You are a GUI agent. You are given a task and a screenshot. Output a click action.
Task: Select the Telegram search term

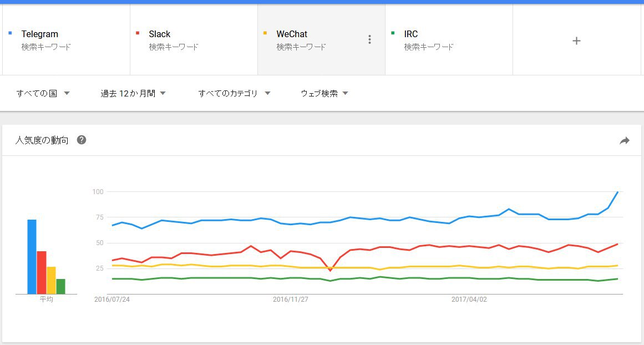tap(40, 34)
